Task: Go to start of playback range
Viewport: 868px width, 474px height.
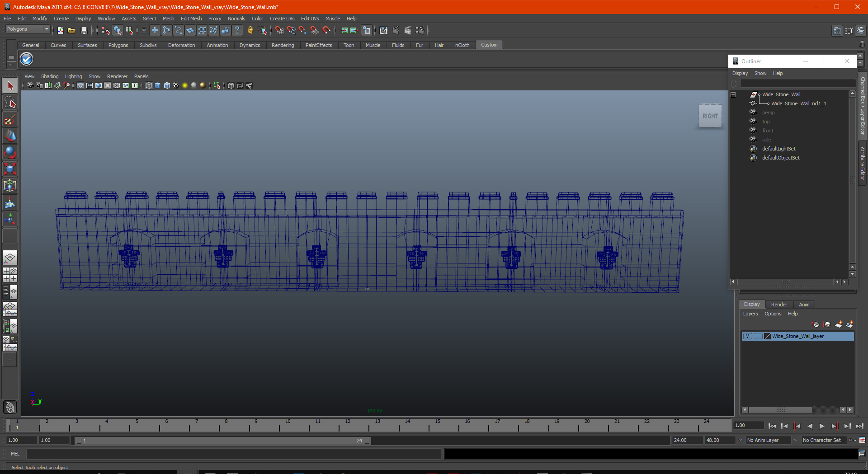Action: tap(772, 426)
